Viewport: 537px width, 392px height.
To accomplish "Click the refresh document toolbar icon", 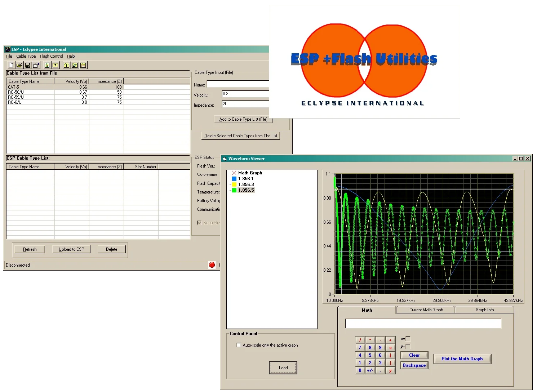I will tap(47, 65).
